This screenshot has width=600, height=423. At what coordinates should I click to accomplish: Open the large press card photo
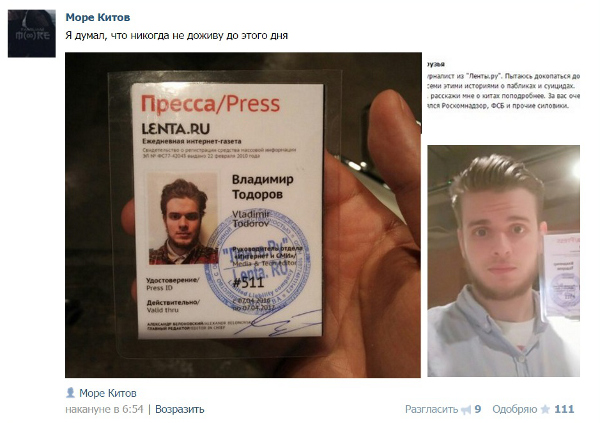tap(243, 215)
